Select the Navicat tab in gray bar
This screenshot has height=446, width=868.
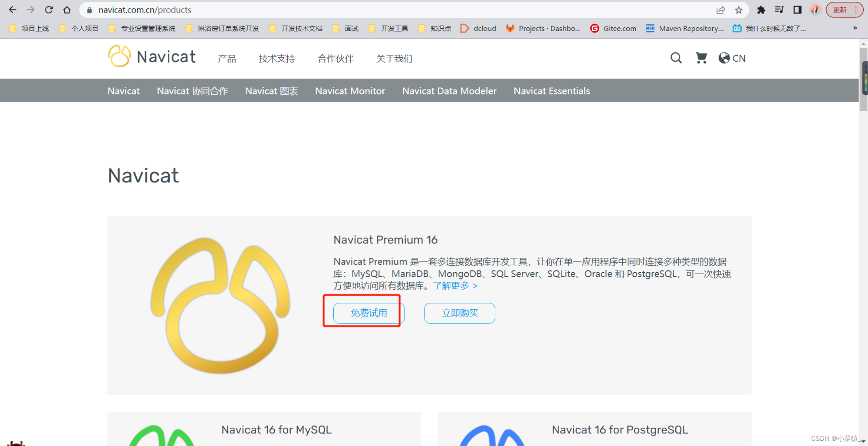pos(124,91)
